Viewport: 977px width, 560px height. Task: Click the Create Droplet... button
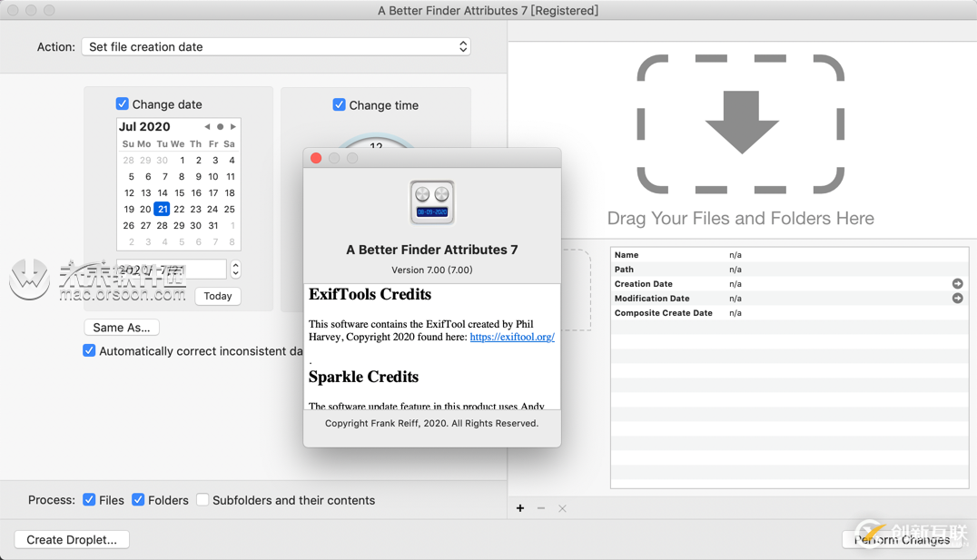pos(72,539)
